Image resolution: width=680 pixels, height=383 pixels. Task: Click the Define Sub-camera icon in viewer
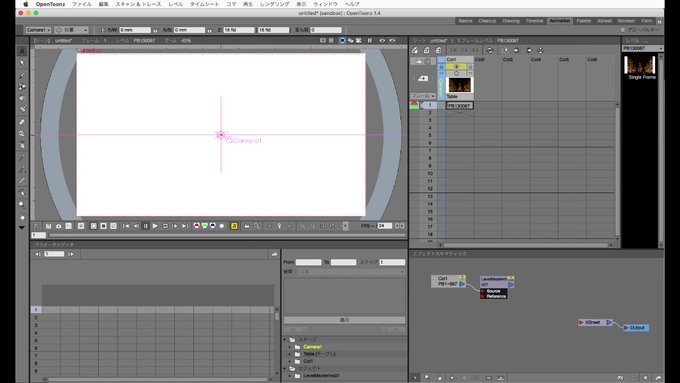81,226
